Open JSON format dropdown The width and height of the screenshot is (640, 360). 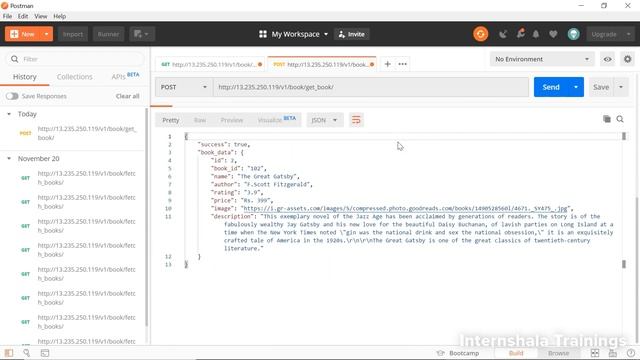(324, 120)
